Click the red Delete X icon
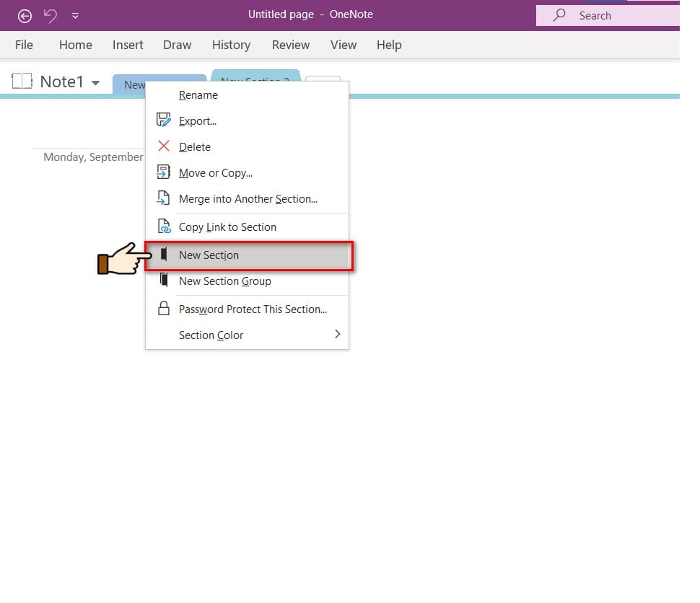Viewport: 700px width, 603px height. click(x=164, y=146)
